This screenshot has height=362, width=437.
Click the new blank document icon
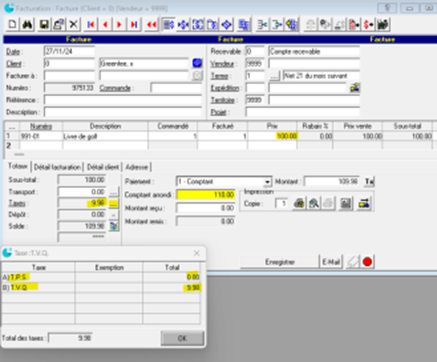(12, 24)
